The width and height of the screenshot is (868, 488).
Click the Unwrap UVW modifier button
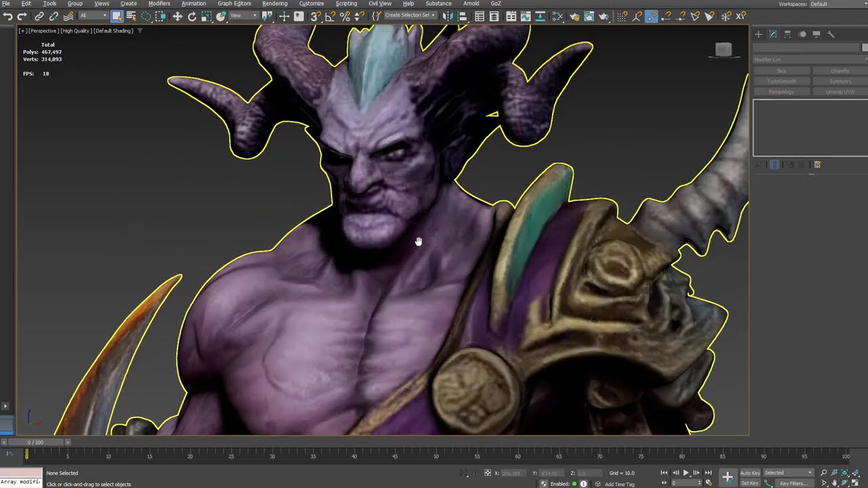pos(840,91)
